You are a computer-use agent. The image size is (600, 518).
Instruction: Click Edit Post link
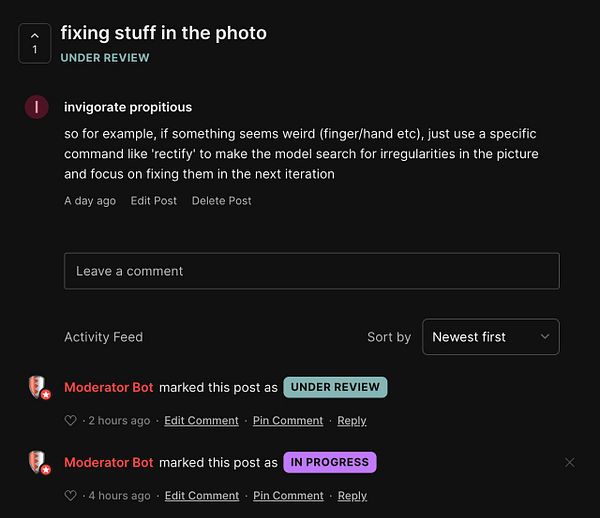click(x=154, y=201)
